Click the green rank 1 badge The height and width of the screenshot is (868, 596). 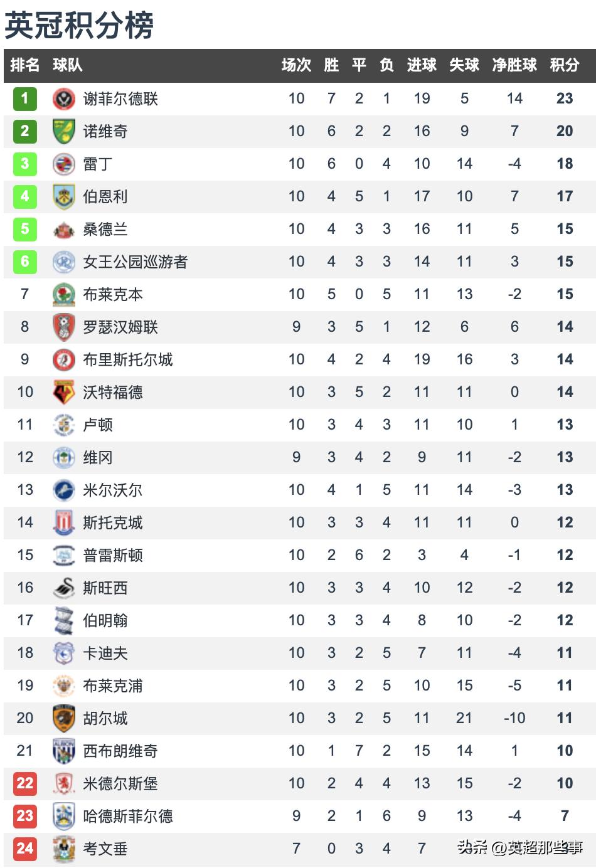(25, 98)
